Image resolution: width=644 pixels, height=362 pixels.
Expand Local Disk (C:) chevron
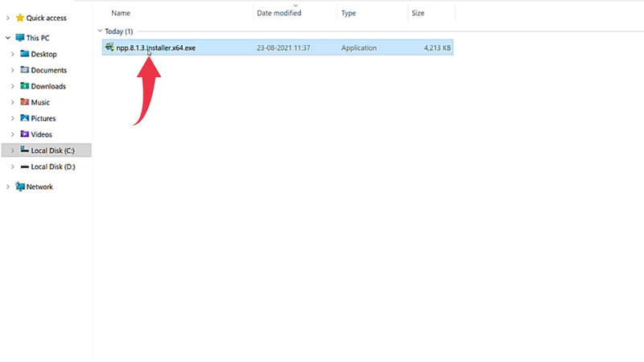tap(13, 150)
